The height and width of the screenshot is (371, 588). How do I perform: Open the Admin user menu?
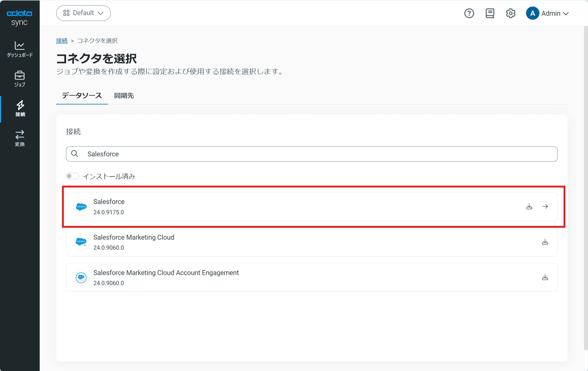point(547,13)
